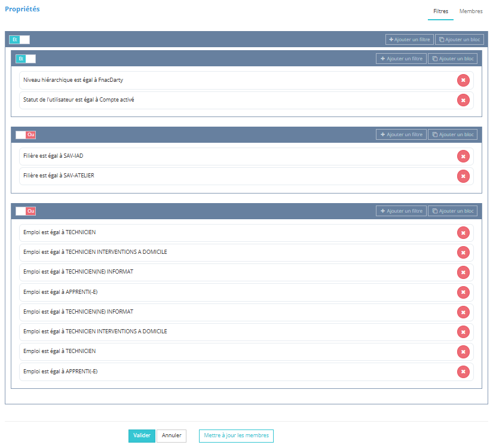This screenshot has width=493, height=448.
Task: Open the Membres tab
Action: 471,11
